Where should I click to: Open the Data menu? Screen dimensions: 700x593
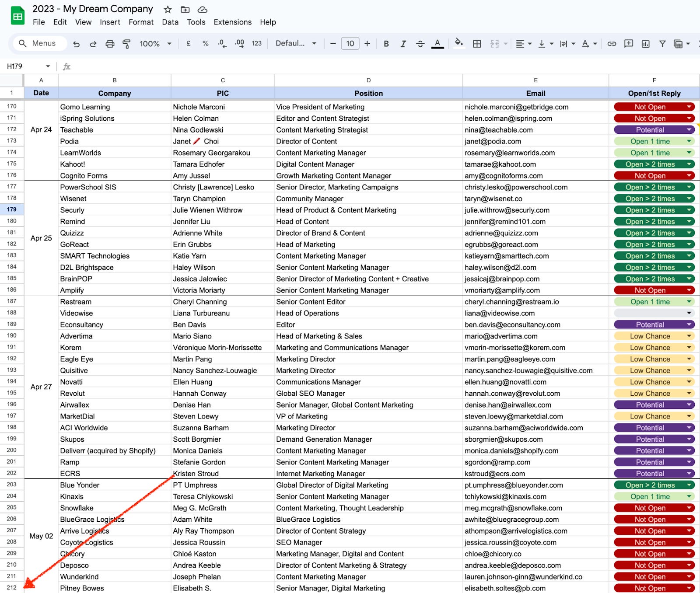[x=170, y=22]
